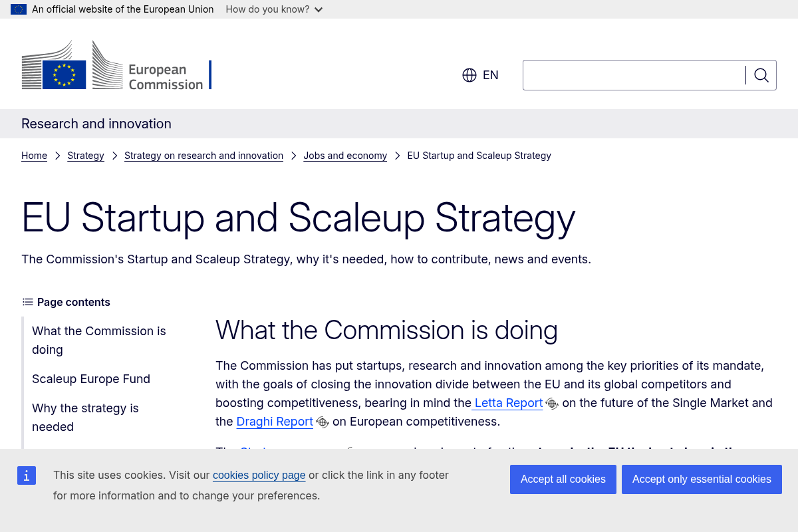Click globe icon after Letta Report link
798x532 pixels.
click(x=552, y=403)
